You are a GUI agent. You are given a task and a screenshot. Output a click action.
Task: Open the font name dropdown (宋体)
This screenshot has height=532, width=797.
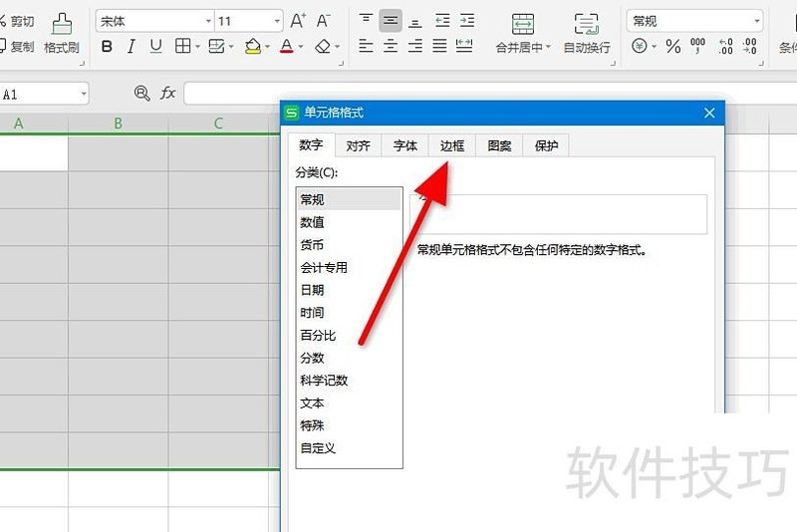click(208, 21)
